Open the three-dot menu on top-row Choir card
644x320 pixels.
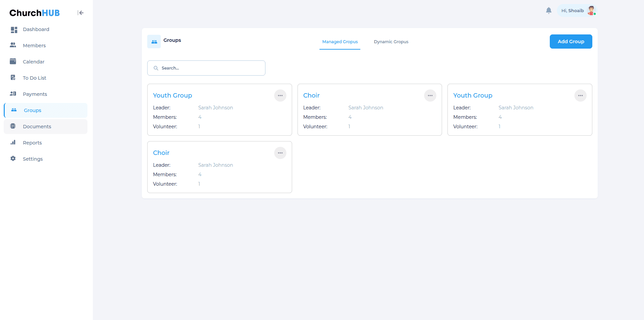[x=430, y=96]
